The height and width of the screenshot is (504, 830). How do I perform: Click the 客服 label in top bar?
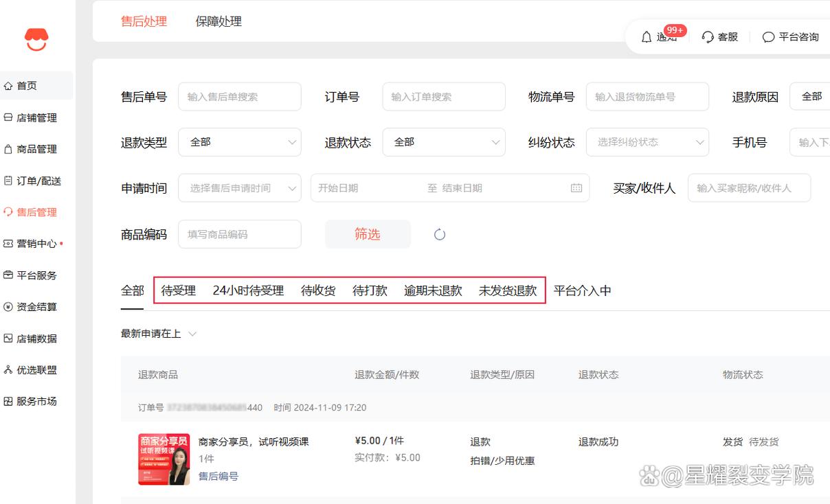728,37
